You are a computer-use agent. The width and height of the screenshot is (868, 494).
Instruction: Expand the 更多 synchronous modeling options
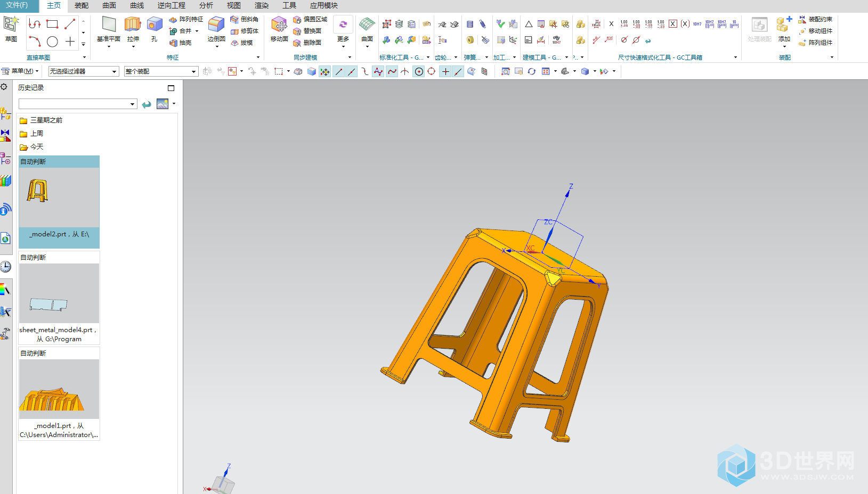[x=343, y=31]
